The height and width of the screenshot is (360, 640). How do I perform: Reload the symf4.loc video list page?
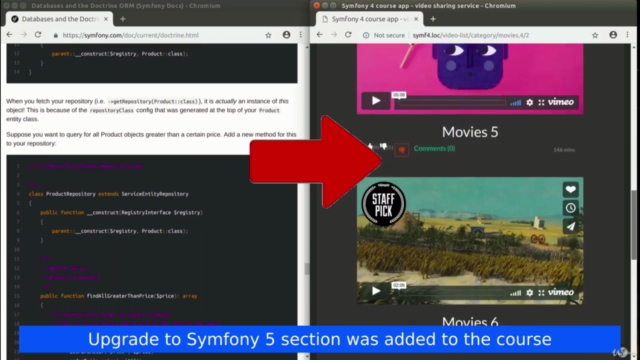tap(348, 35)
